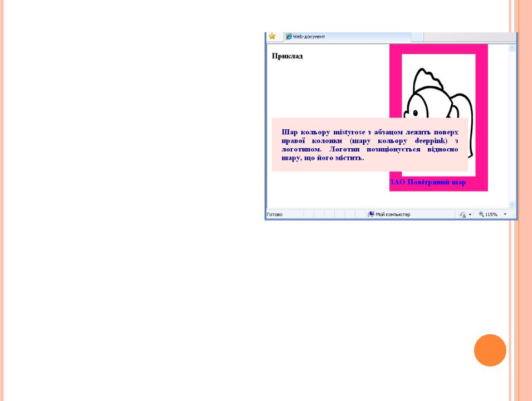Open the security icon dropdown arrow
Screen dimensions: 532x401
click(470, 214)
